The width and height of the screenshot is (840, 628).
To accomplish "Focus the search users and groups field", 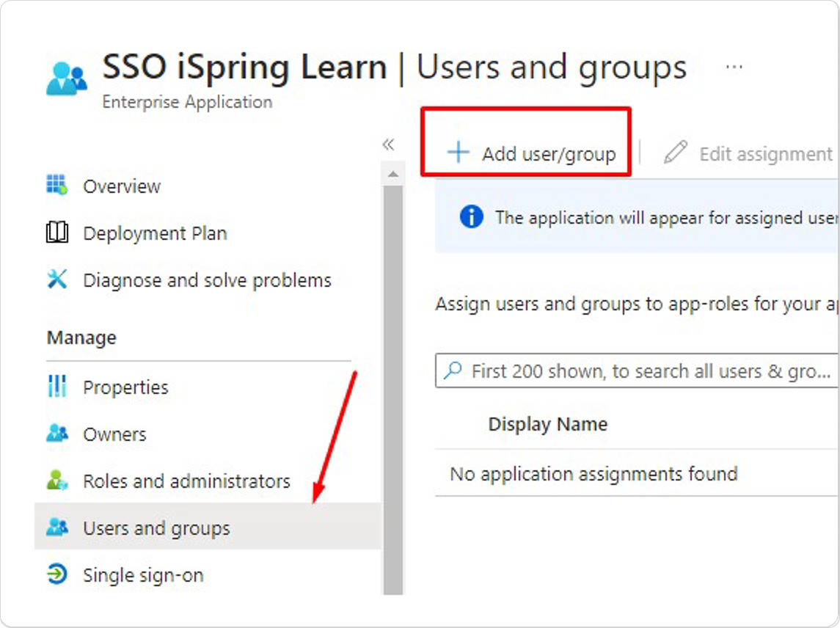I will pyautogui.click(x=637, y=370).
